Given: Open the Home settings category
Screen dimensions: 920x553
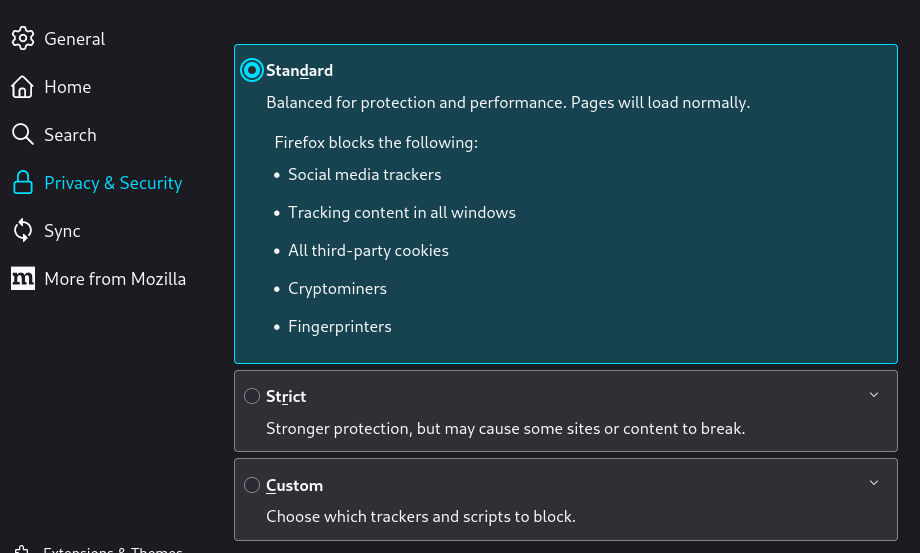Looking at the screenshot, I should (x=67, y=87).
